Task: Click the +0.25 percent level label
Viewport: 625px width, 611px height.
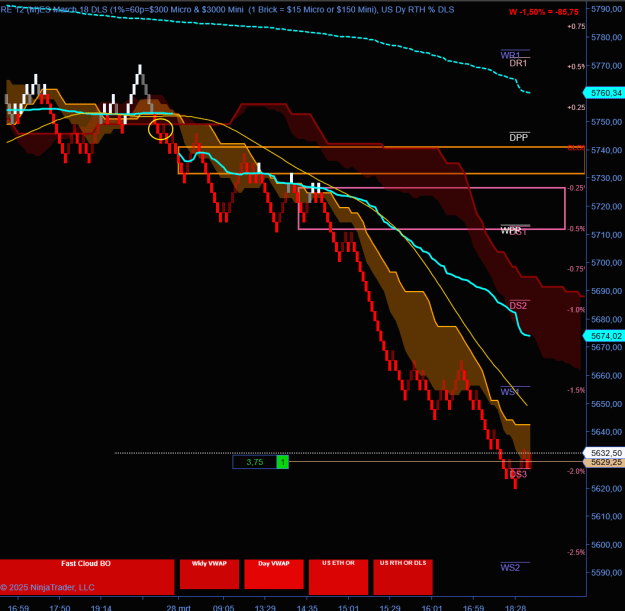Action: click(576, 107)
